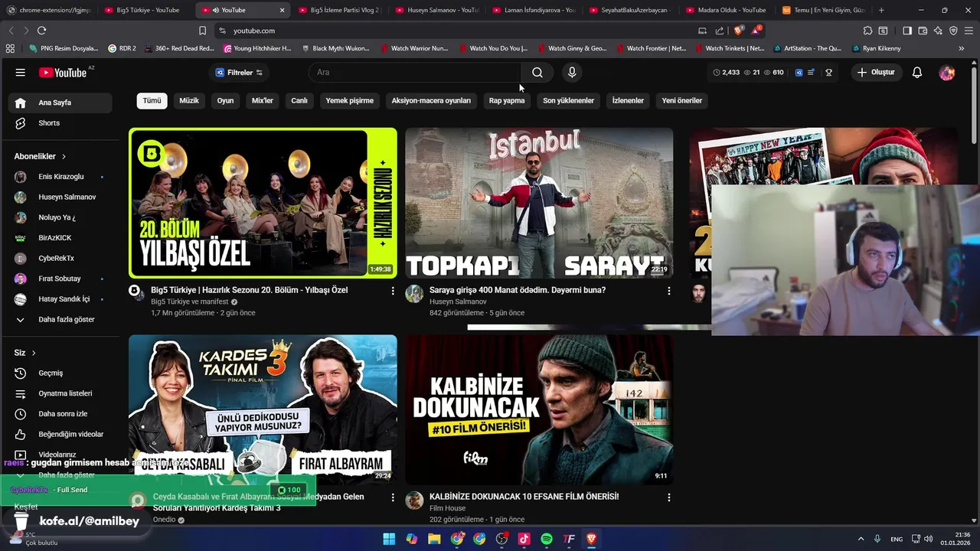This screenshot has height=551, width=980.
Task: Open Filtreler filter options
Action: pos(239,73)
